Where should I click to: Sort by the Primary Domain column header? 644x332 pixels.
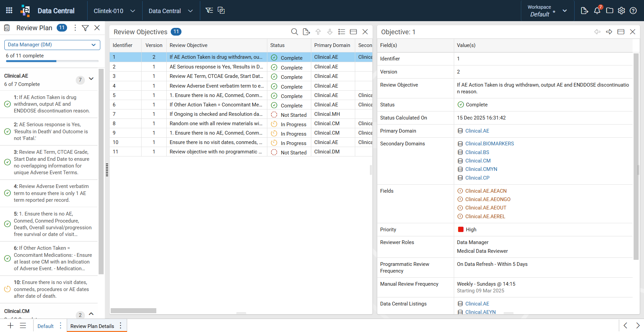pos(333,45)
